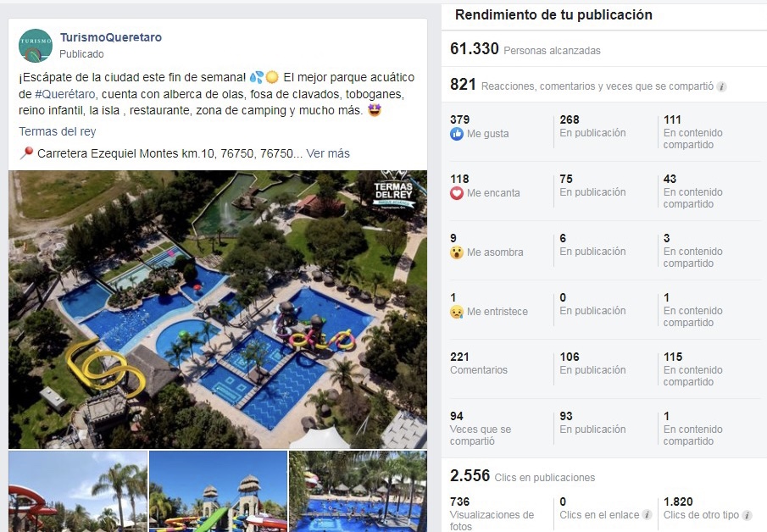767x532 pixels.
Task: Click the 221 Comentarios statistic
Action: (478, 363)
